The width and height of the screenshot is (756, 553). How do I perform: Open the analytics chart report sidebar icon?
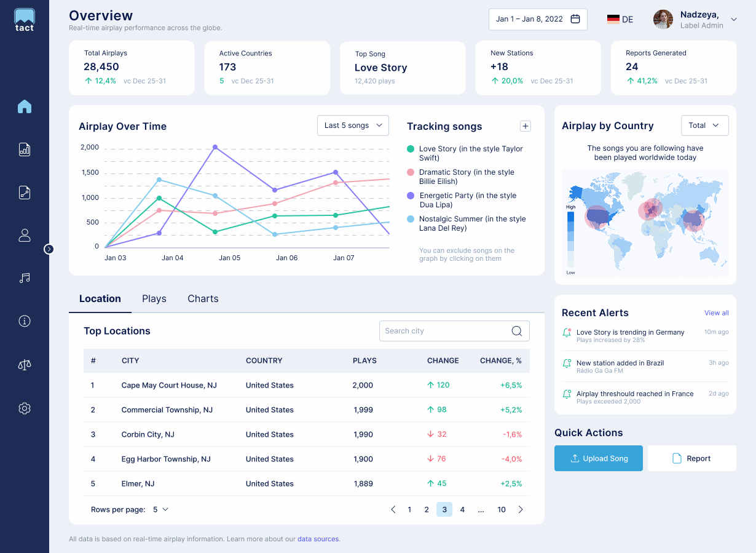25,149
